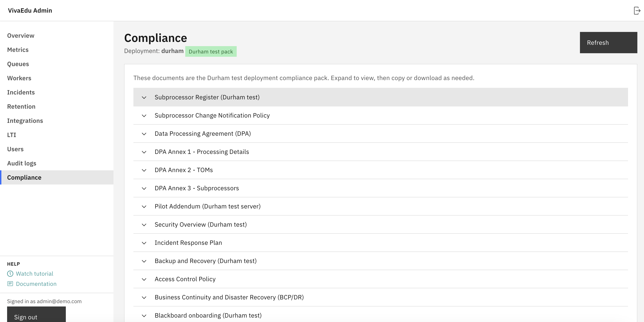Open the Audit logs sidebar item
This screenshot has width=644, height=322.
click(x=22, y=163)
